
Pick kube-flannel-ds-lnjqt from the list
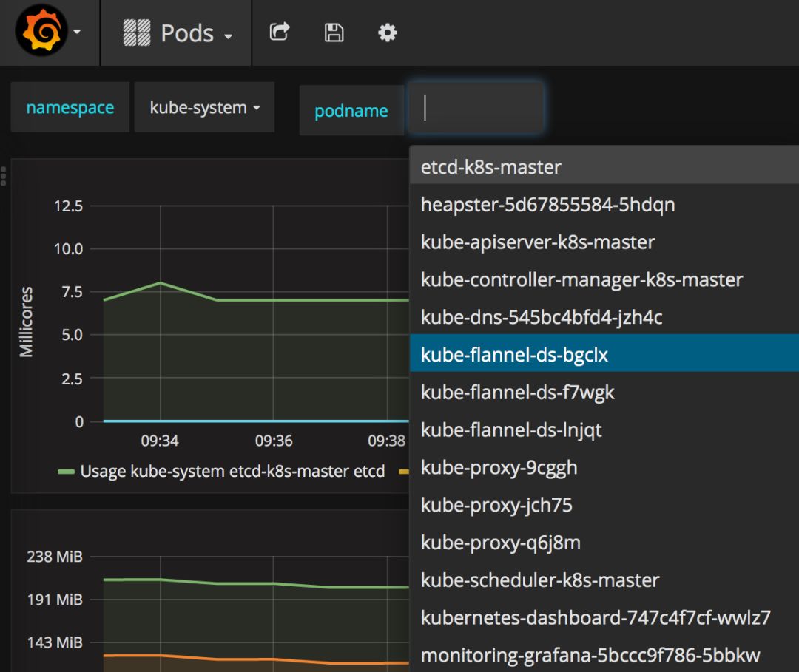(604, 430)
